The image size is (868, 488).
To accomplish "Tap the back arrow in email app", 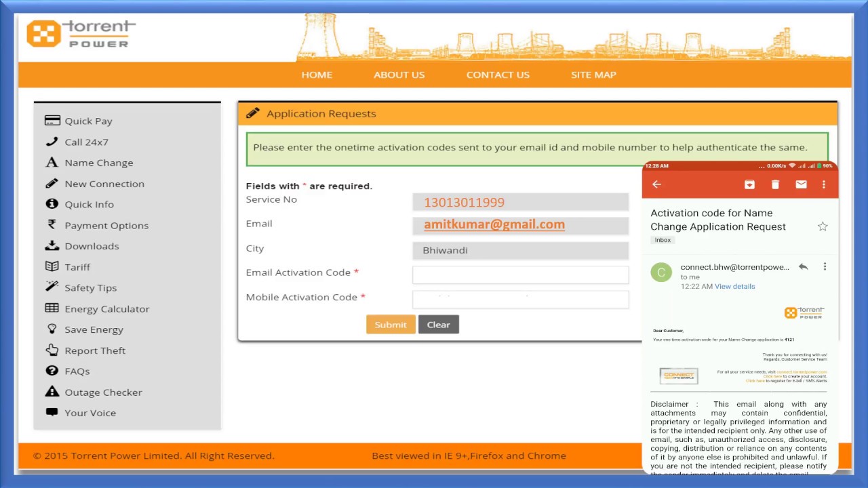I will click(x=656, y=184).
